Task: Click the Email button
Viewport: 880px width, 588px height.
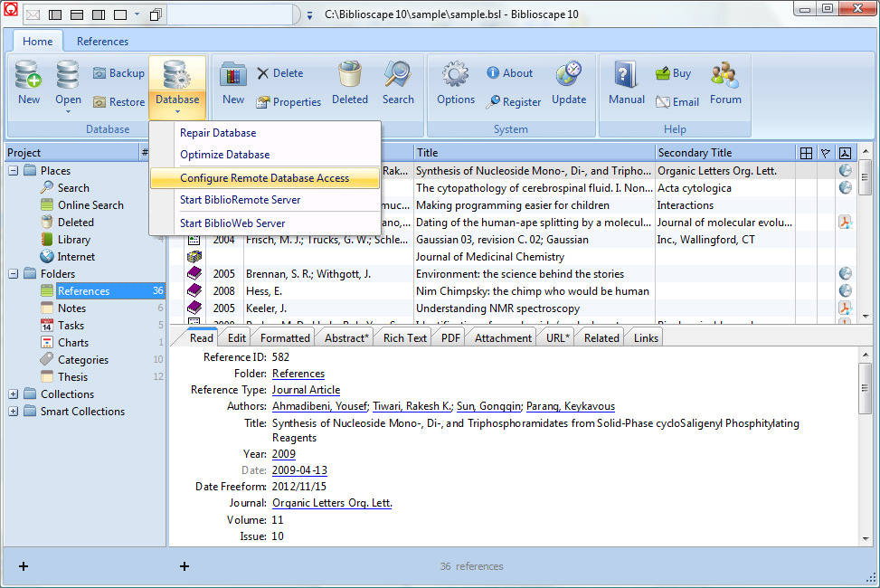Action: (677, 101)
